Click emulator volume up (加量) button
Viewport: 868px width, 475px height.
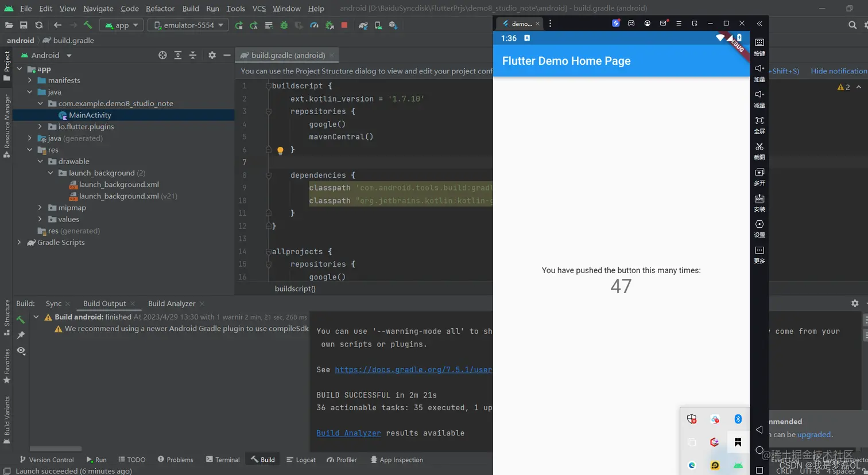point(759,73)
